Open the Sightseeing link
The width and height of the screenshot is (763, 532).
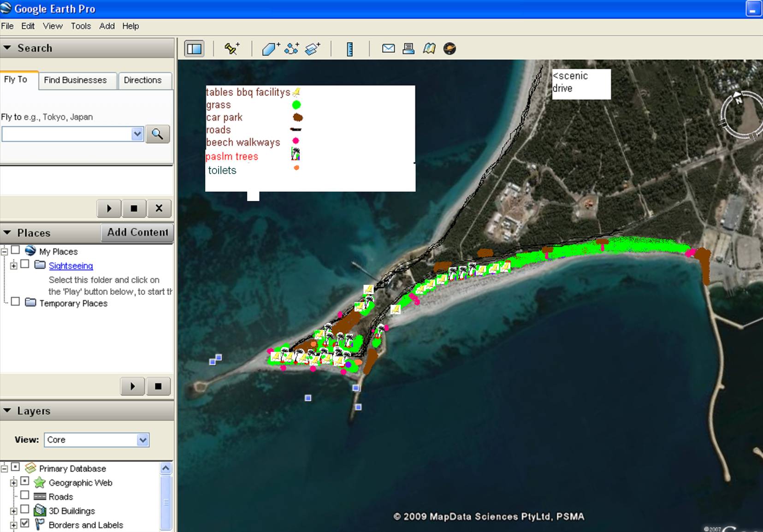tap(71, 266)
